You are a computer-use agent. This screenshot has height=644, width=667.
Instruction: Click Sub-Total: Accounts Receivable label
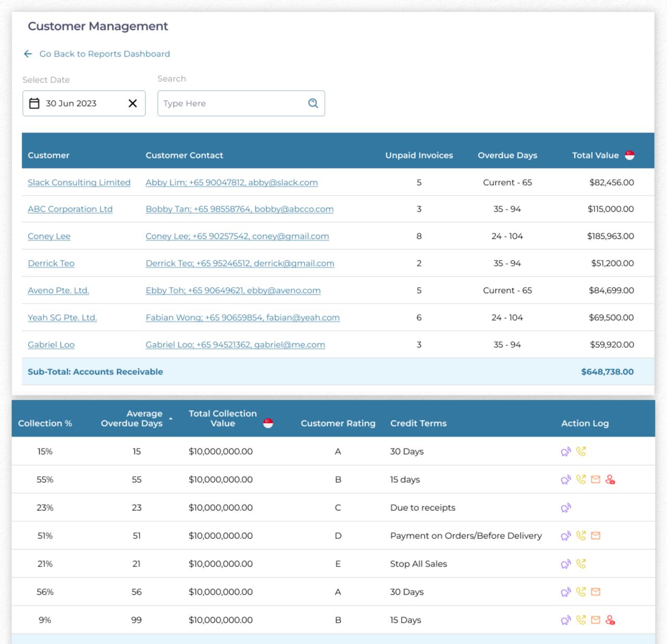(95, 372)
